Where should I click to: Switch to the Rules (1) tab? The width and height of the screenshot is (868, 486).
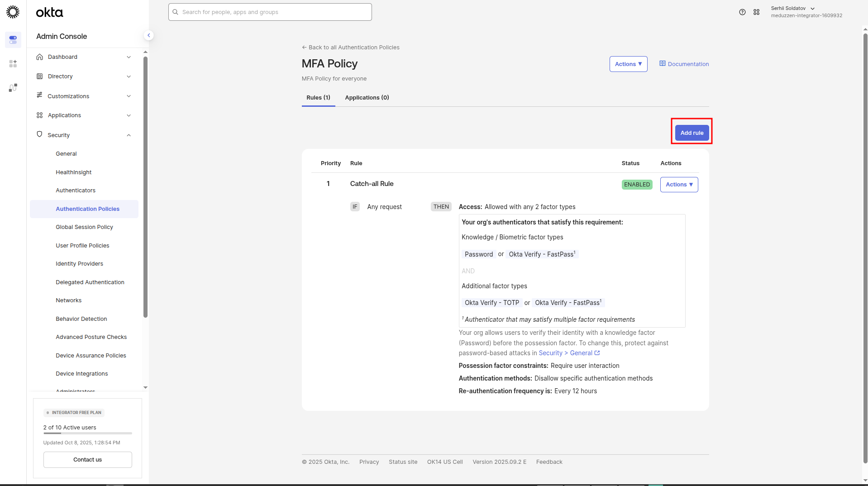(318, 98)
